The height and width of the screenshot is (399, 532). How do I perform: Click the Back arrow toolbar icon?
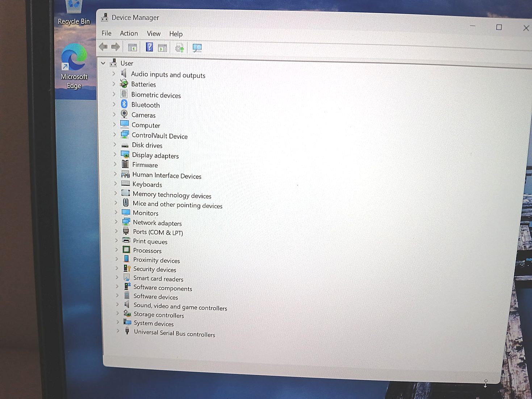103,47
